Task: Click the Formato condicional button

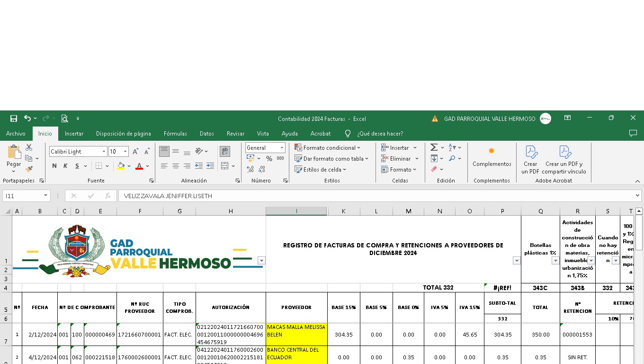Action: click(x=328, y=148)
